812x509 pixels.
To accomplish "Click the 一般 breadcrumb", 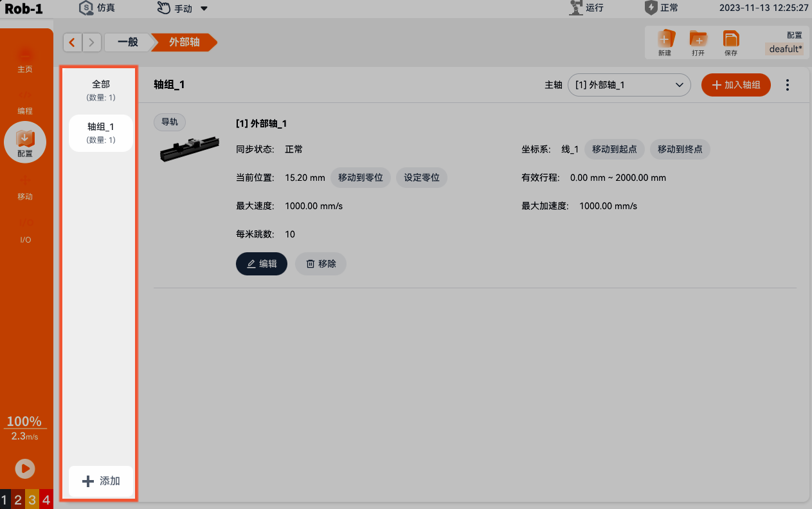I will pyautogui.click(x=128, y=42).
